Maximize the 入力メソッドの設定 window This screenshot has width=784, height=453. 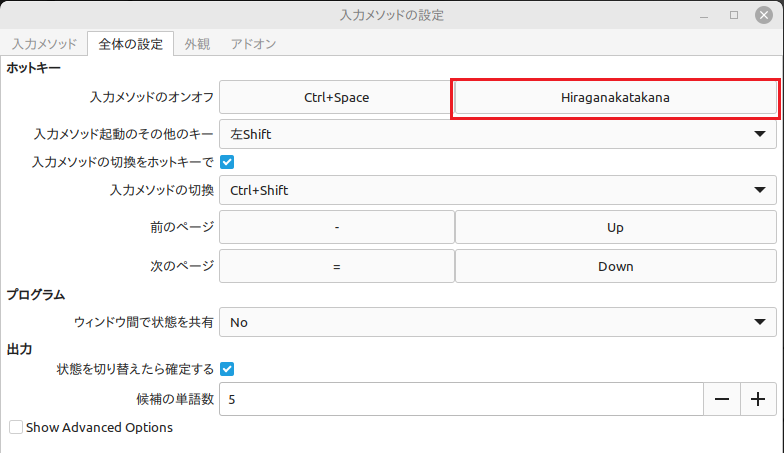coord(734,15)
